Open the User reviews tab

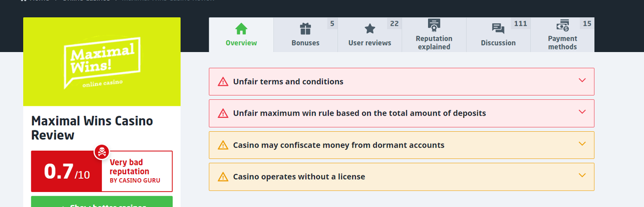pyautogui.click(x=370, y=35)
